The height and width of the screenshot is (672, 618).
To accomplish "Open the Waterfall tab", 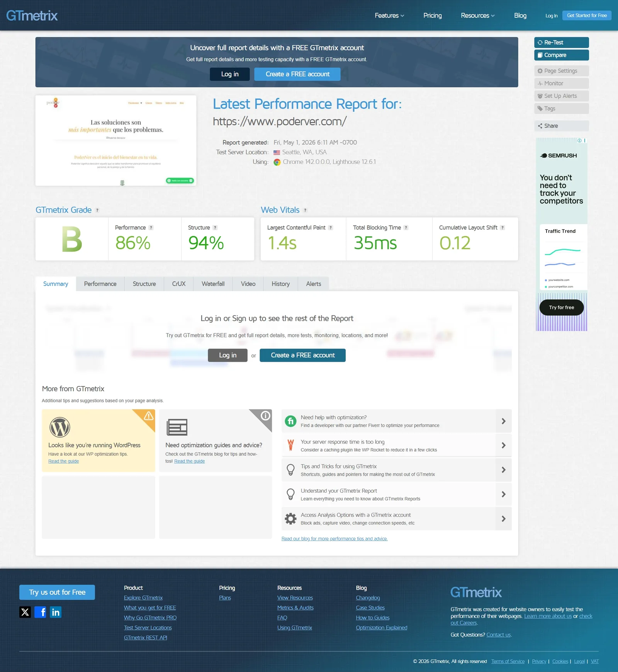I will (213, 284).
